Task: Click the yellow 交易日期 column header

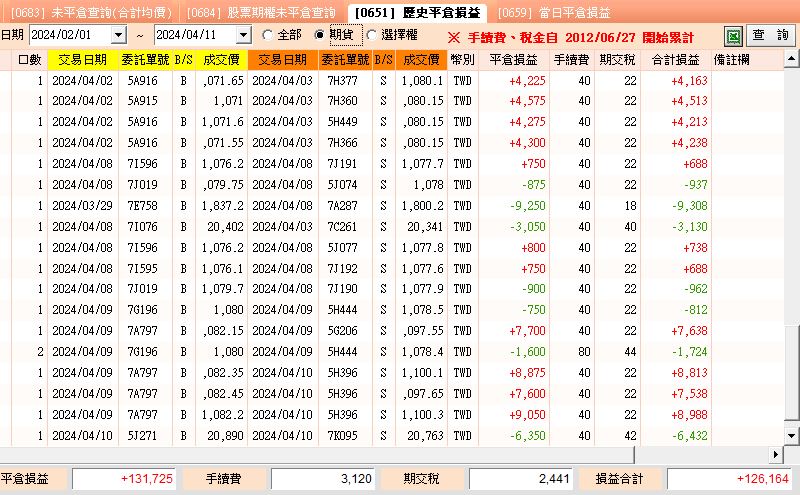Action: click(80, 59)
